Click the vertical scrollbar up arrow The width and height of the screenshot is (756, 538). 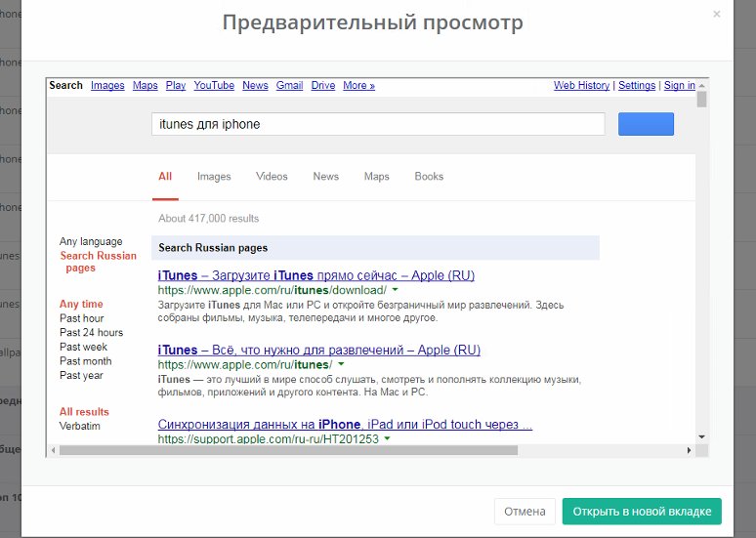[702, 85]
